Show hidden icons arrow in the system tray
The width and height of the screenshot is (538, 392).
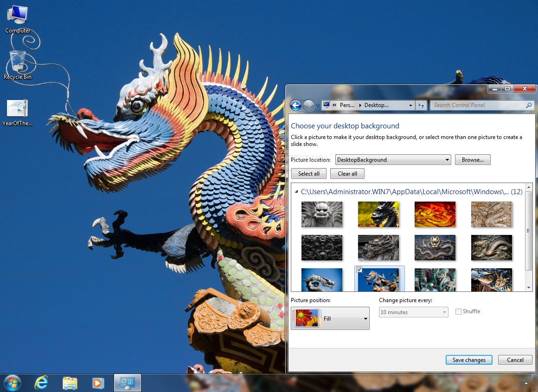click(526, 383)
